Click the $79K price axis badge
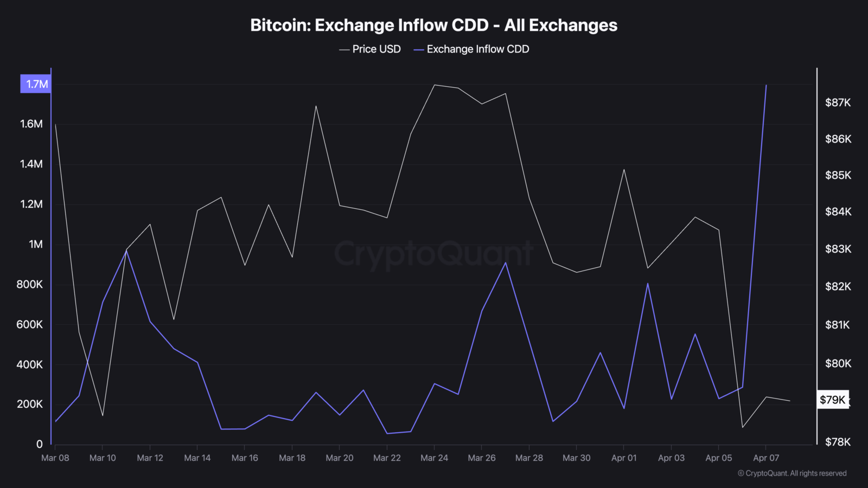The width and height of the screenshot is (868, 488). (x=833, y=400)
